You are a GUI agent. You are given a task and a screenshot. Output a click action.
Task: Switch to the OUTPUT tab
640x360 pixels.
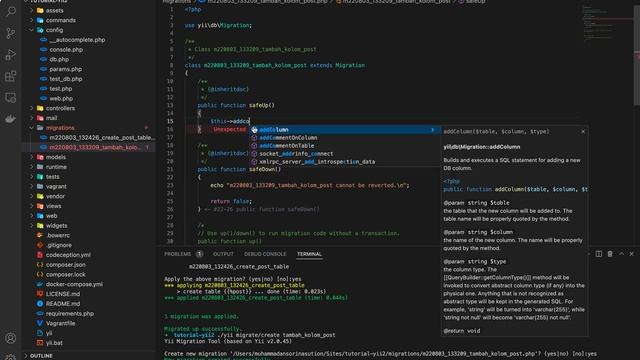[223, 254]
